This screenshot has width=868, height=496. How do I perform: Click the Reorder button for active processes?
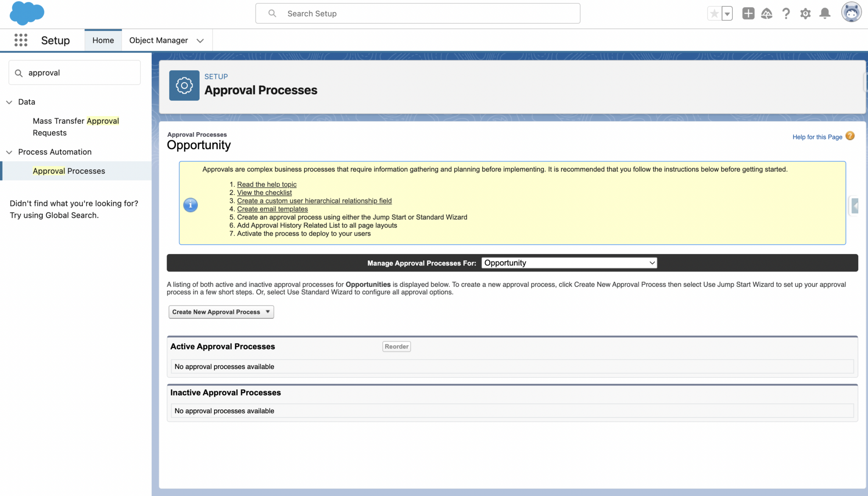(x=396, y=346)
